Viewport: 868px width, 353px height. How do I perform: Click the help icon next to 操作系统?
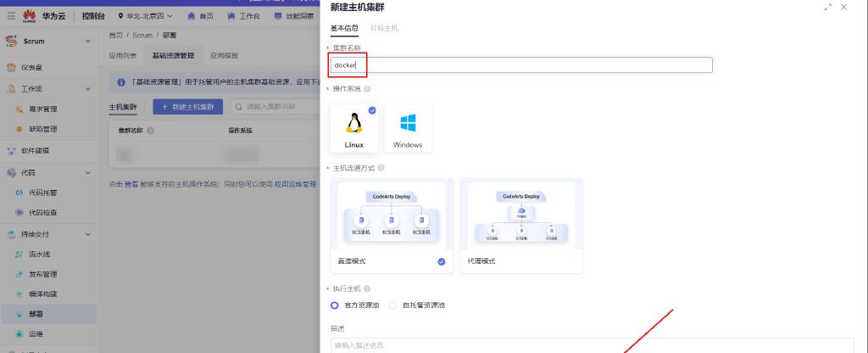[367, 88]
